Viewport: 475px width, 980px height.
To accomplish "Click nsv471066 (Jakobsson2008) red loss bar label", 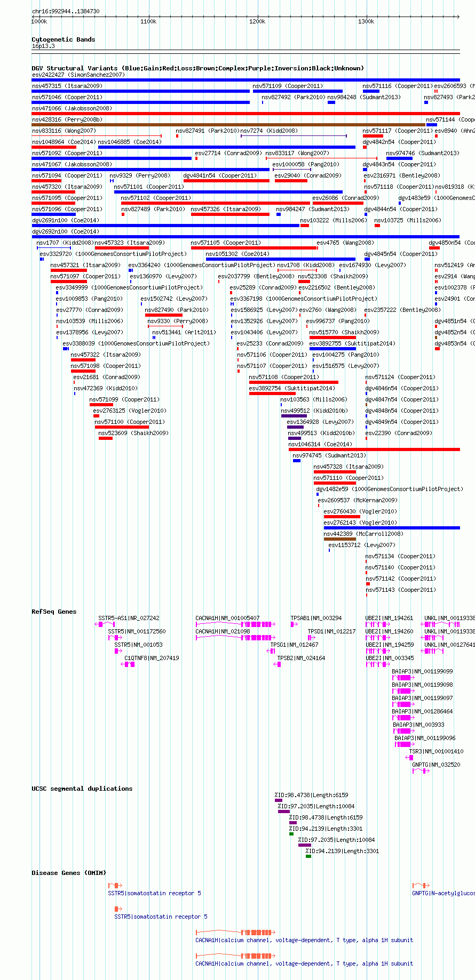I will (x=72, y=108).
